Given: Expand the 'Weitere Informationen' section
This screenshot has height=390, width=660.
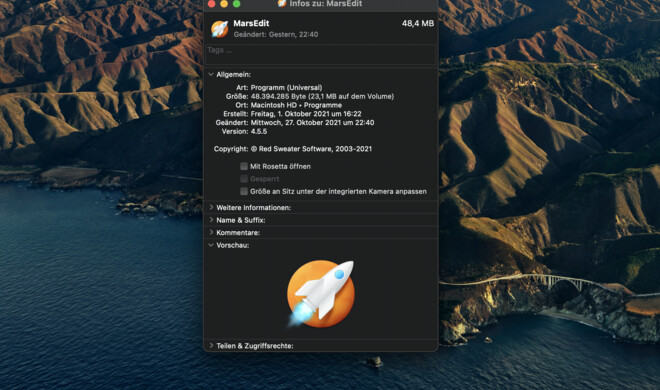Looking at the screenshot, I should point(211,207).
